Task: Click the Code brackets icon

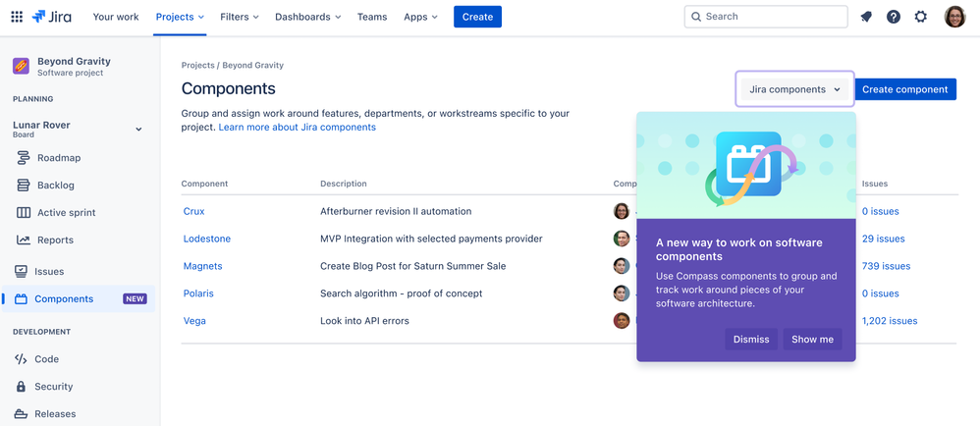Action: coord(21,359)
